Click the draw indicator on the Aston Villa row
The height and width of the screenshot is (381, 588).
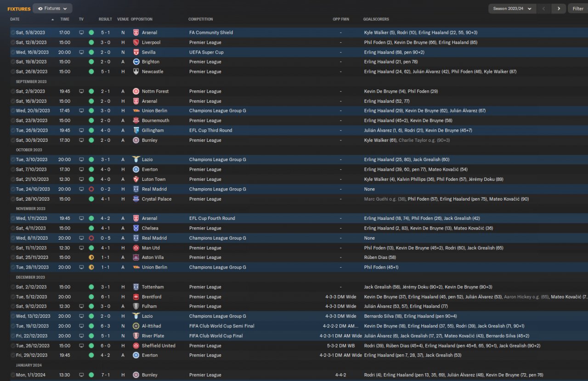[91, 258]
